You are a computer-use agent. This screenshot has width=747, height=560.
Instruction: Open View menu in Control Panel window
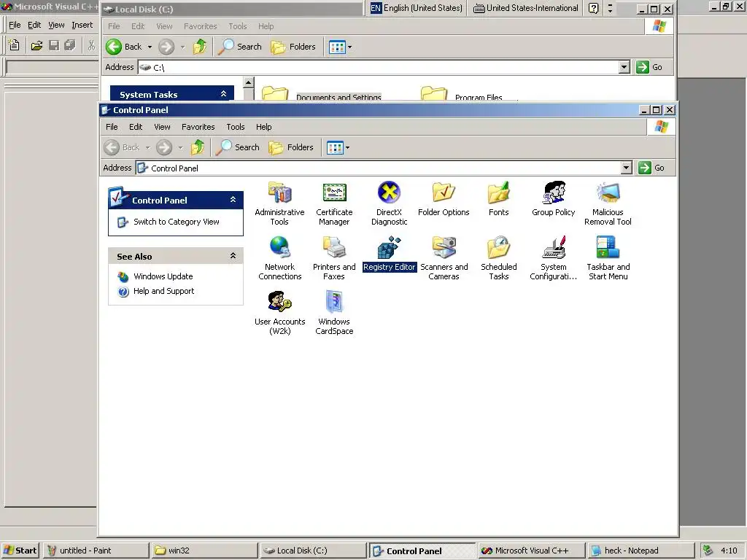pos(162,127)
